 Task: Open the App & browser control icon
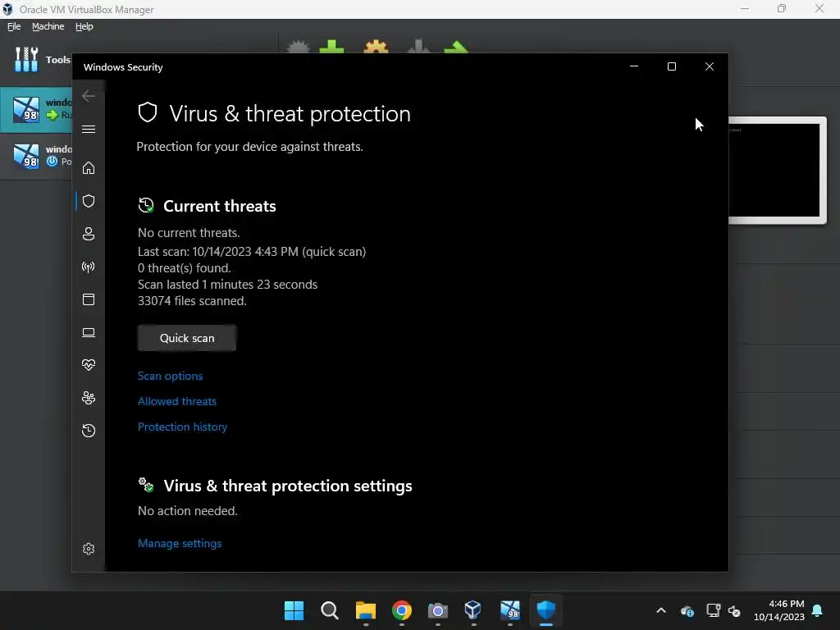89,299
